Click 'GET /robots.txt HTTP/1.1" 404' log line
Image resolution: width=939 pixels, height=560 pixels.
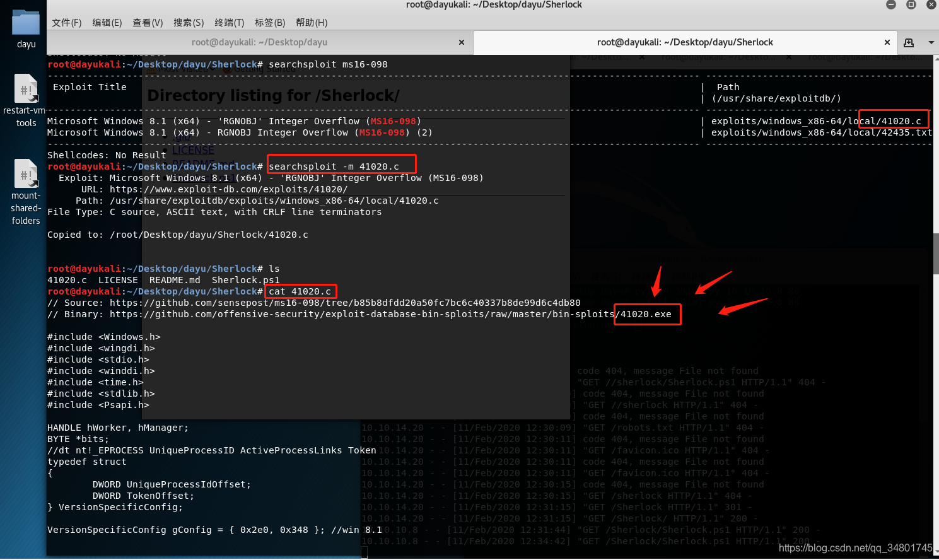[x=563, y=428]
